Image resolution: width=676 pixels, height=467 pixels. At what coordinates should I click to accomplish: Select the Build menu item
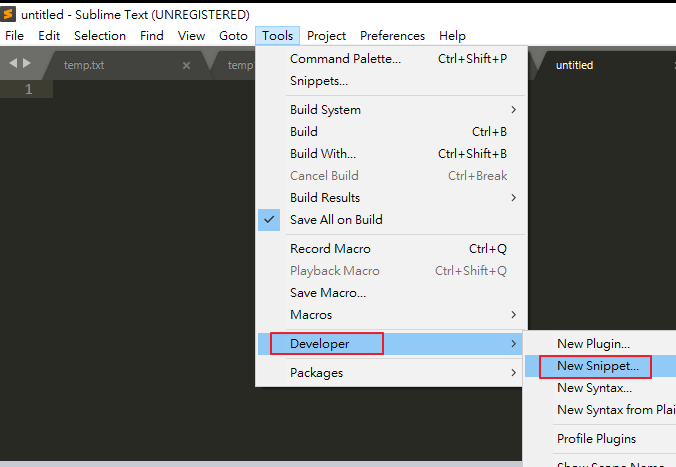click(x=391, y=132)
